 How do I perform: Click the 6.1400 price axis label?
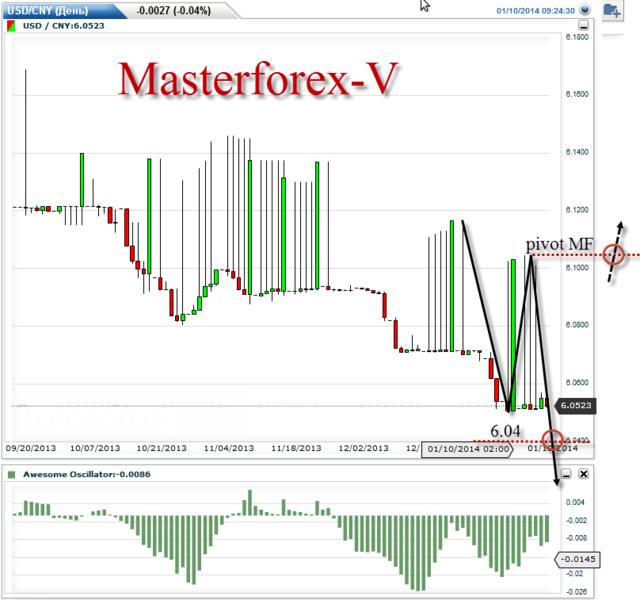pos(577,152)
